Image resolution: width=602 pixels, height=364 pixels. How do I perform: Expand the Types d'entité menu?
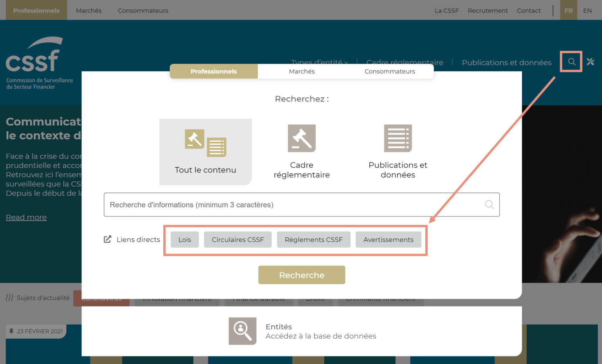[x=319, y=62]
